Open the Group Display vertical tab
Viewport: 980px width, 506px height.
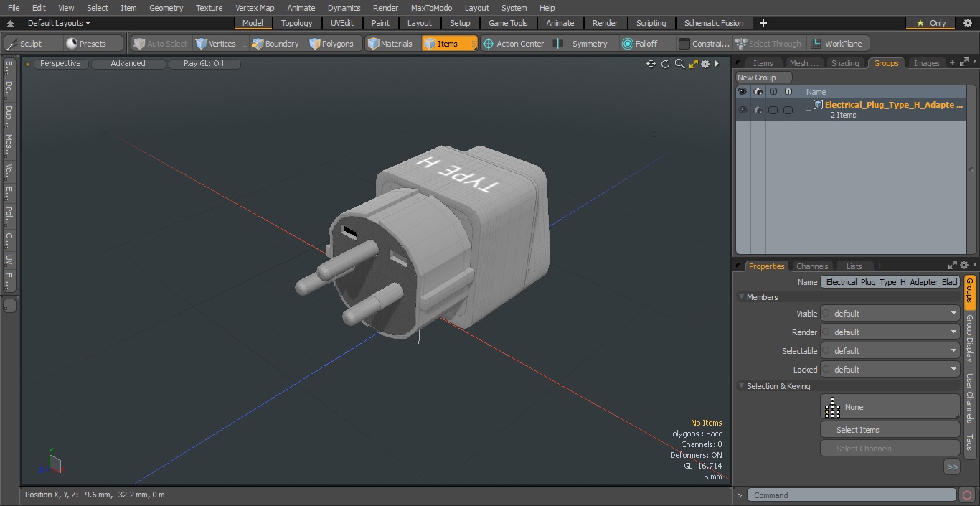[969, 338]
